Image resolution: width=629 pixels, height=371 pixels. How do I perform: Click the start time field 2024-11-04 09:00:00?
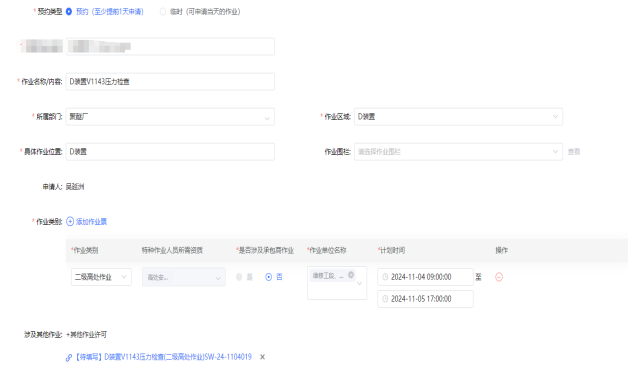tap(425, 277)
